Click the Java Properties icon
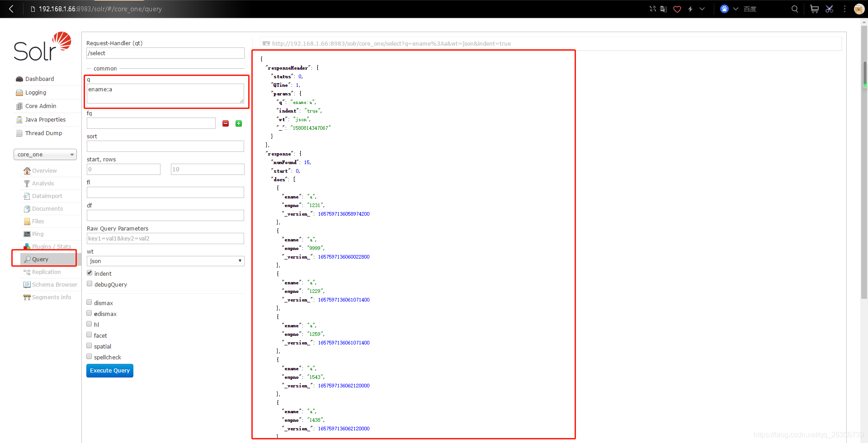Screen dimensions: 868x443 pos(19,120)
